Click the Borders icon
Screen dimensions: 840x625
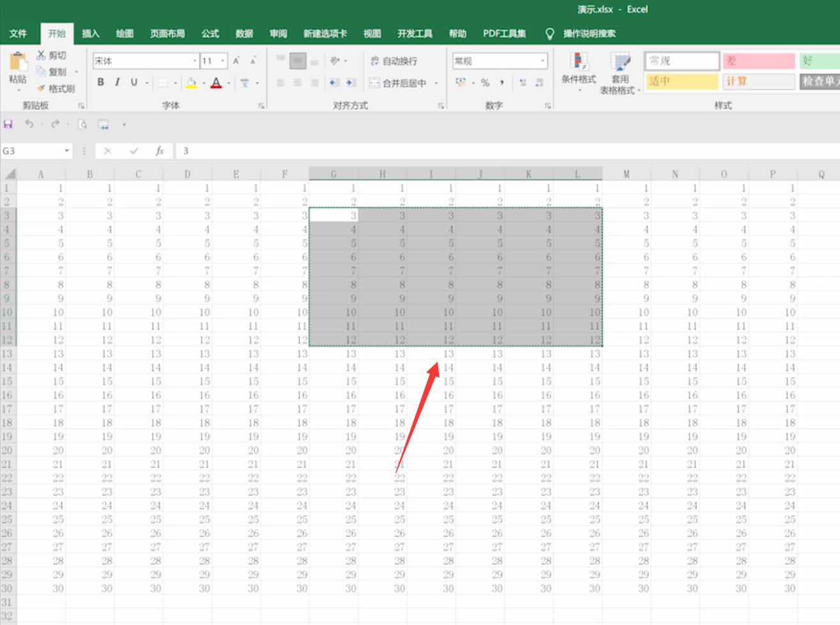(x=163, y=82)
